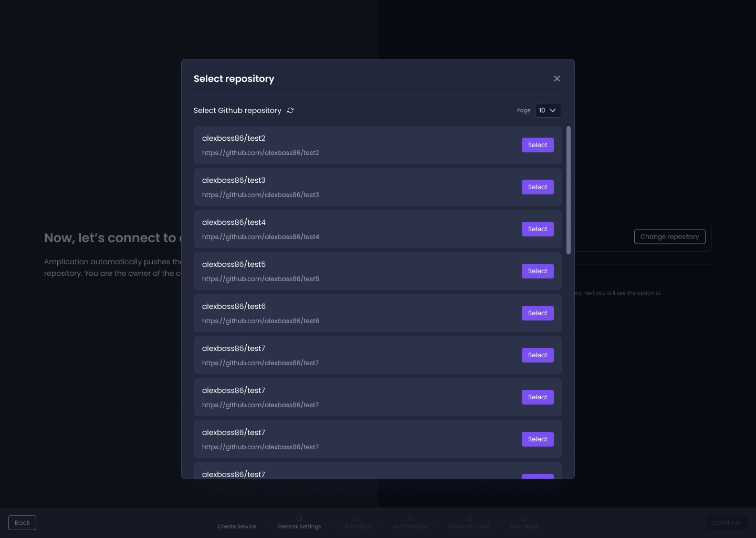Viewport: 756px width, 538px height.
Task: Refresh the Github repository list
Action: click(290, 110)
